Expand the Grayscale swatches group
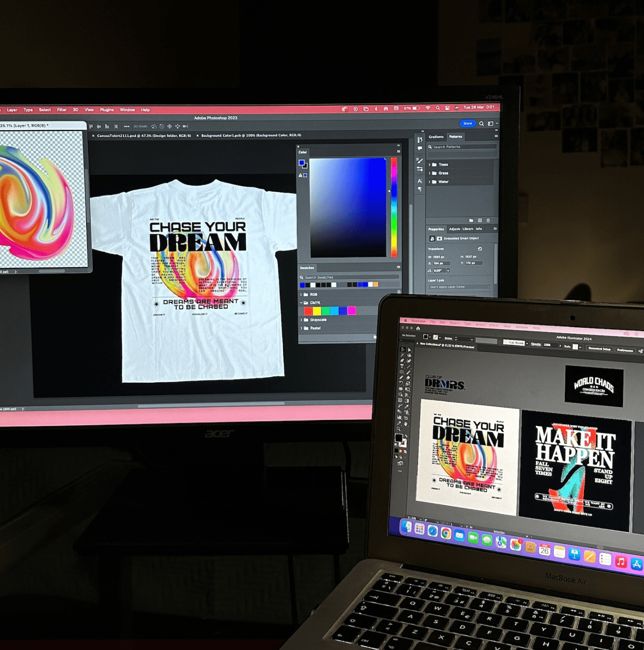The height and width of the screenshot is (650, 644). 301,320
